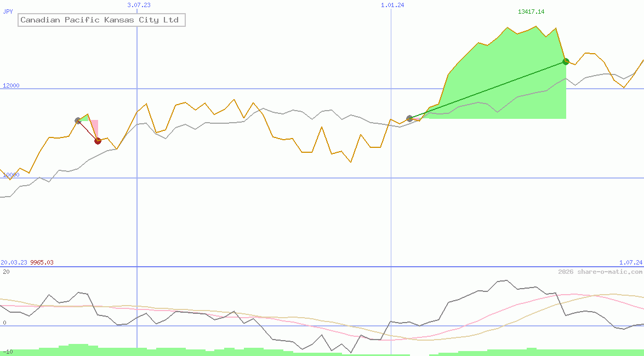Screen dimensions: 644x356
Task: Click the JPY currency label
Action: coord(8,11)
